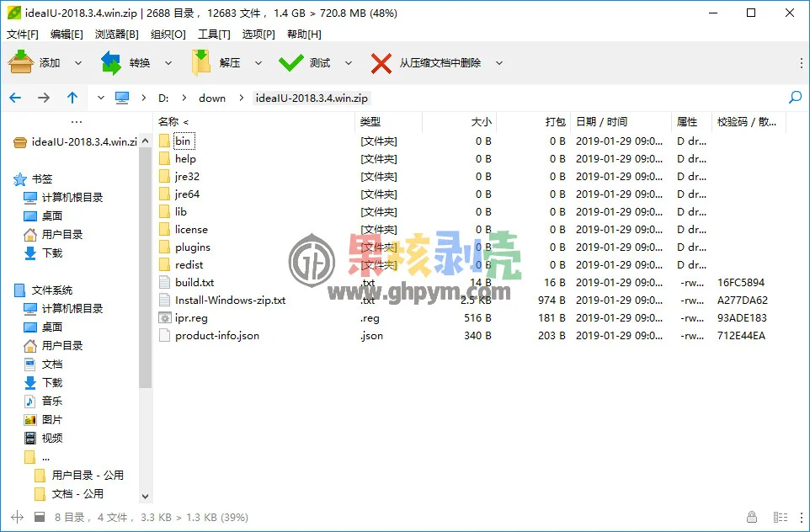Screen dimensions: 810x532
Task: Click the Extract (解压) folder icon
Action: pos(201,62)
